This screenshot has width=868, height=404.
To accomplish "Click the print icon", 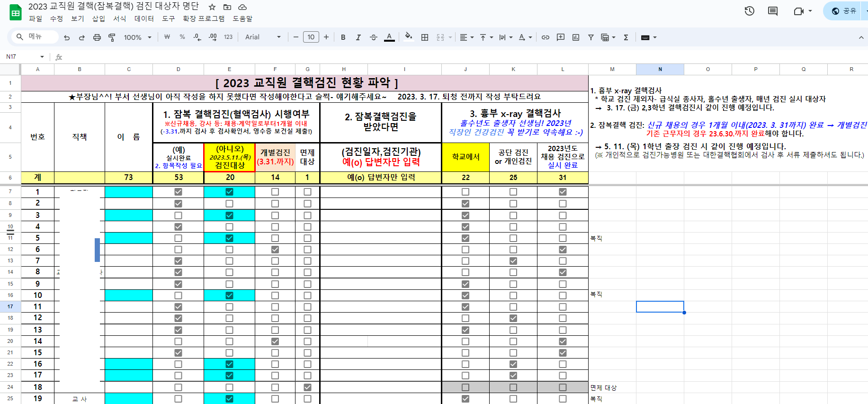I will 97,37.
